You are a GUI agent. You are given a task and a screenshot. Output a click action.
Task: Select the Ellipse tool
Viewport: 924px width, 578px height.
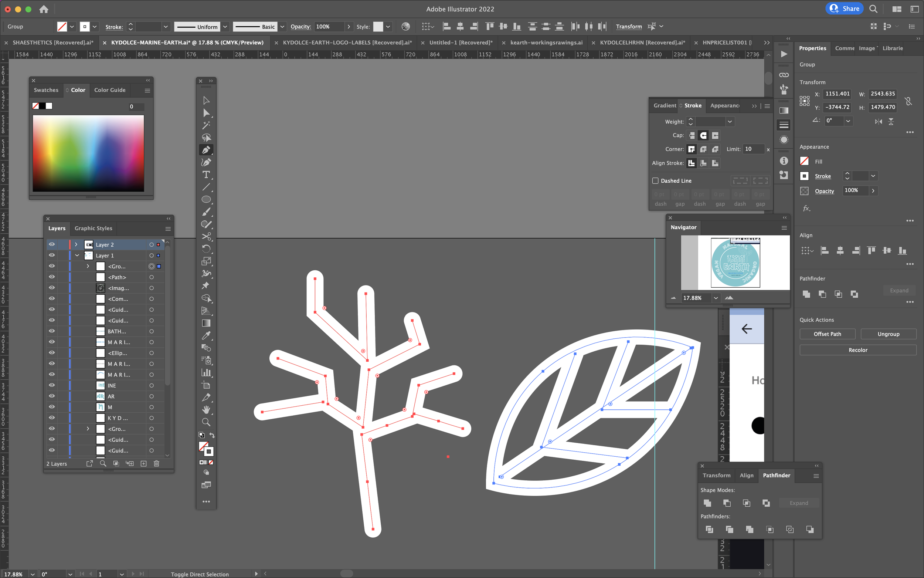206,200
